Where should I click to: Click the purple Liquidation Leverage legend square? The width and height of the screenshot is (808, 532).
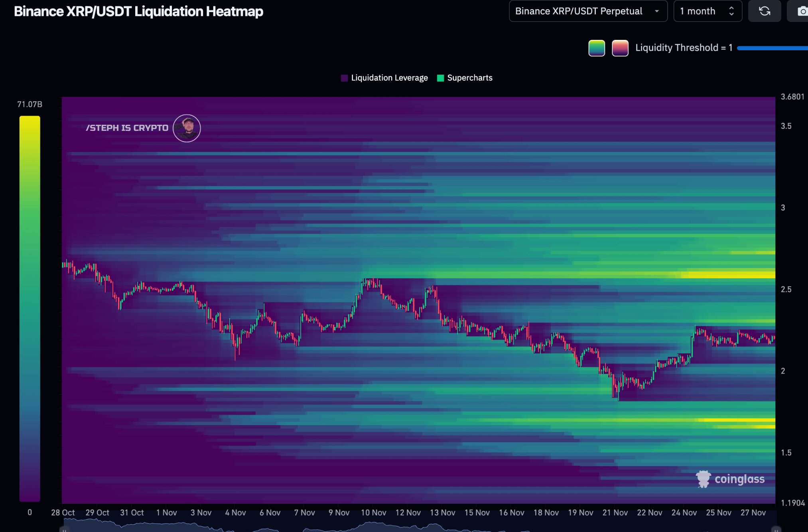tap(345, 78)
